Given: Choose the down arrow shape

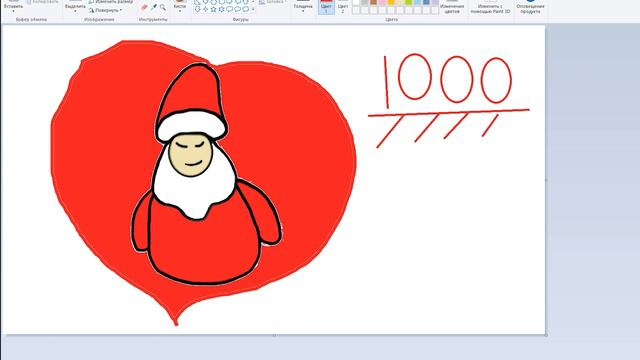Looking at the screenshot, I should (x=198, y=9).
